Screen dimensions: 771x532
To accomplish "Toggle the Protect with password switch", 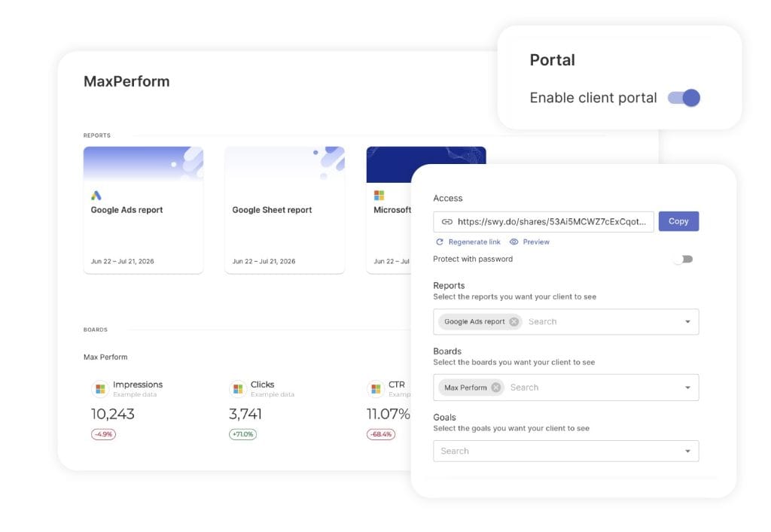I will (x=684, y=259).
